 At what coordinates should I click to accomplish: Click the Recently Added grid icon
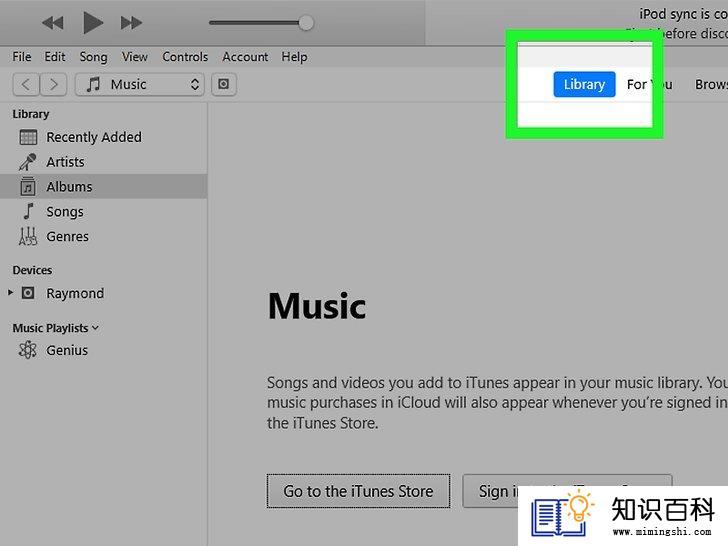point(28,137)
